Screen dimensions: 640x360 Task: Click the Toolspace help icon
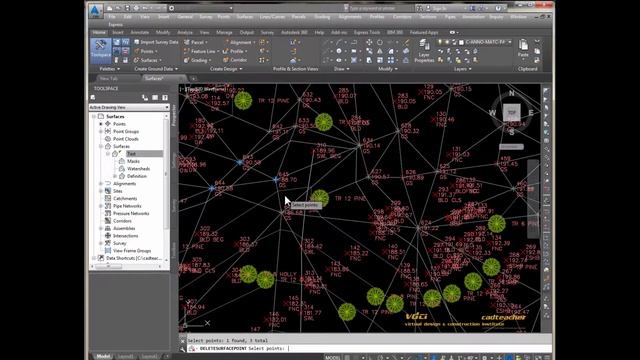165,98
